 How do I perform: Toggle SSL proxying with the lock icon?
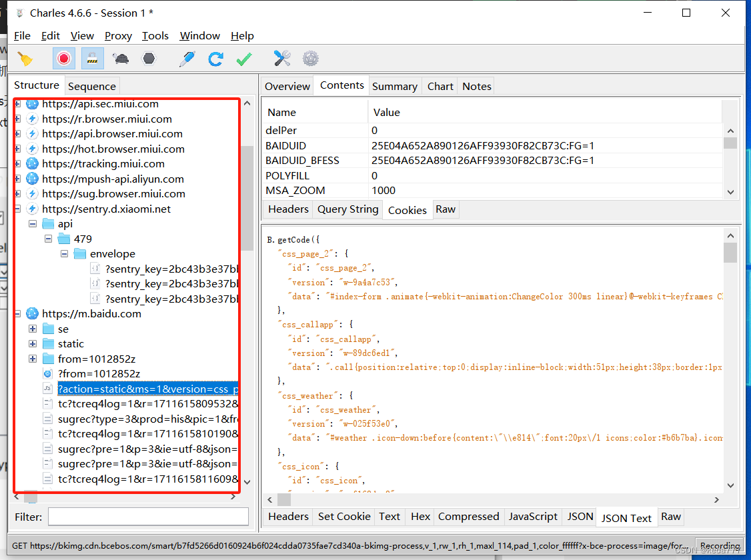tap(92, 58)
